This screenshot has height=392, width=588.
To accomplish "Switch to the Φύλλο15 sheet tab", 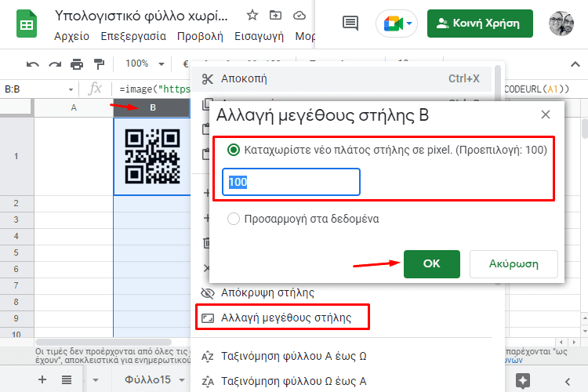I will point(147,380).
